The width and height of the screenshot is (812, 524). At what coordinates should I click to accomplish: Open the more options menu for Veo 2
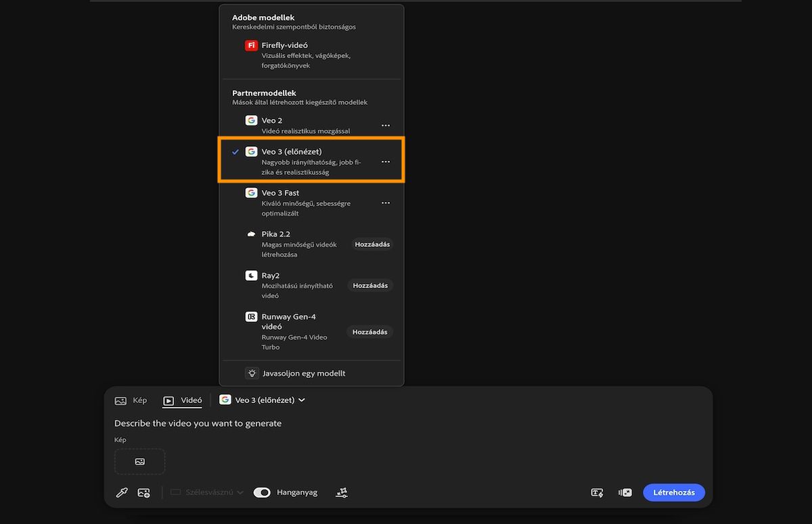(386, 126)
